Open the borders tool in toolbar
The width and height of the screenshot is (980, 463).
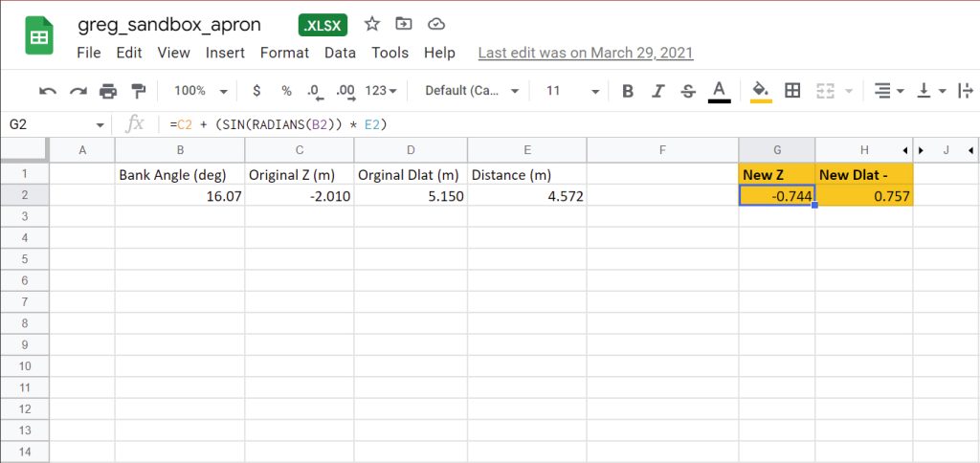[792, 91]
